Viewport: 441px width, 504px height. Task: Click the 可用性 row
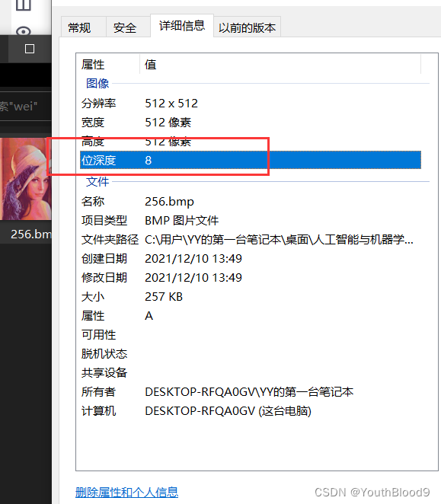coord(251,335)
